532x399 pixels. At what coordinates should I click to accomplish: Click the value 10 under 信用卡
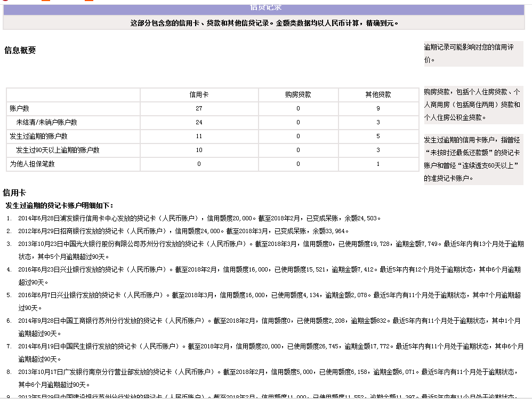(199, 150)
